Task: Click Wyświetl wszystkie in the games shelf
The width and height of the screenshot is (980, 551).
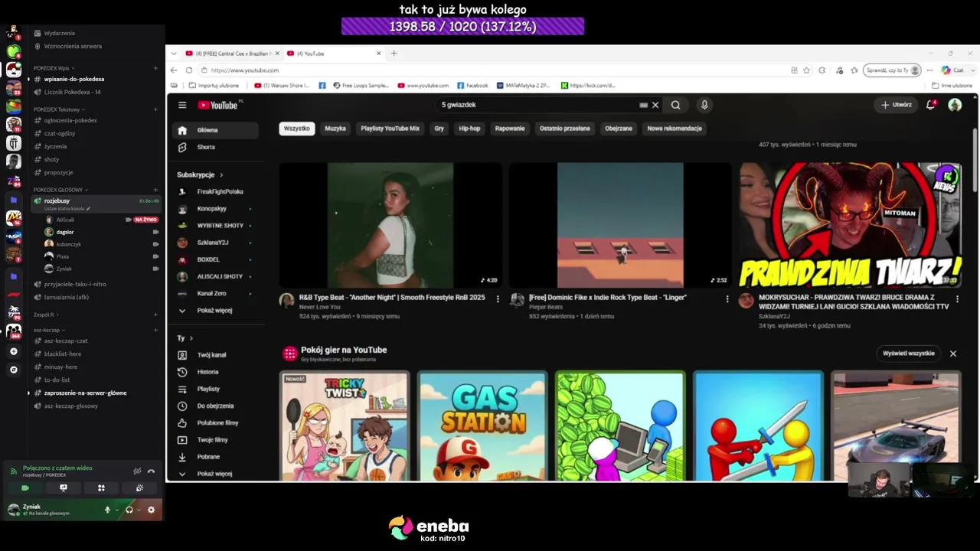Action: point(909,354)
